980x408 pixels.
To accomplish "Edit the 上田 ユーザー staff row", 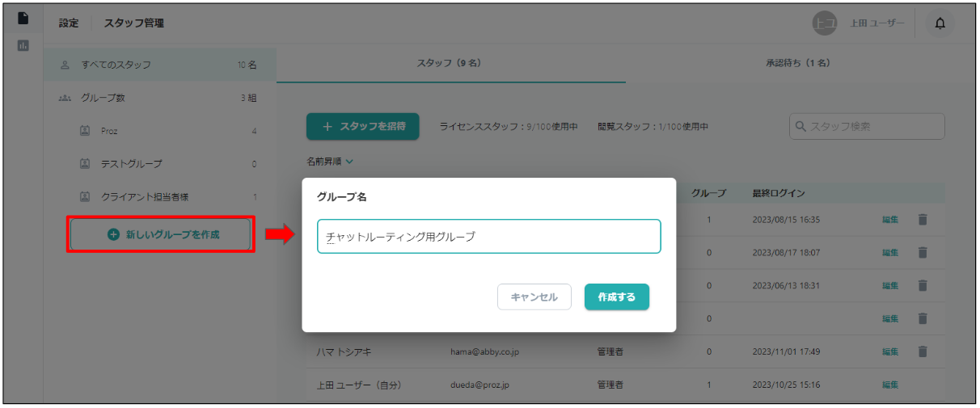I will tap(890, 385).
